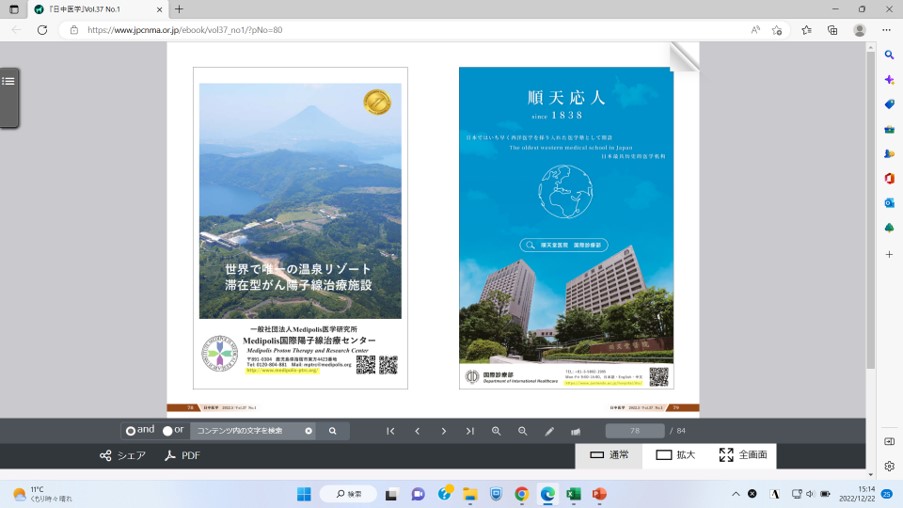Switch to 拡大 enlarged view mode
Image resolution: width=903 pixels, height=508 pixels.
click(675, 455)
